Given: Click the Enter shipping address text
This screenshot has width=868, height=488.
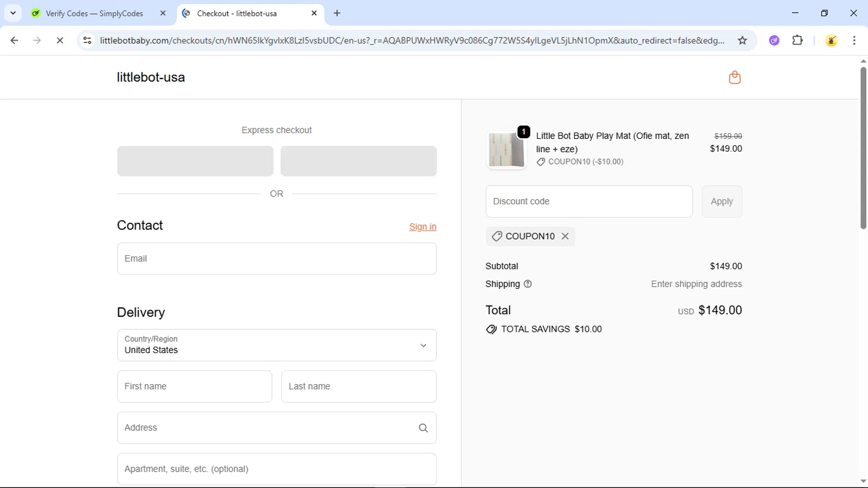Looking at the screenshot, I should pyautogui.click(x=696, y=284).
